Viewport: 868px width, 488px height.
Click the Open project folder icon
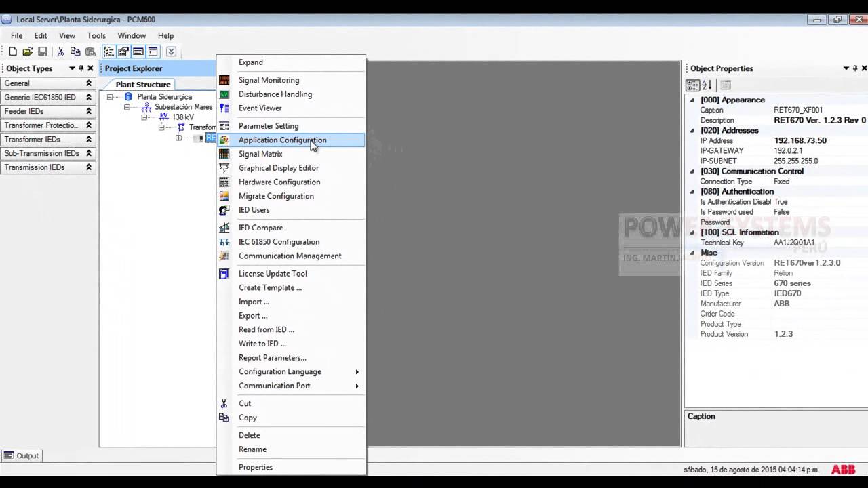28,52
